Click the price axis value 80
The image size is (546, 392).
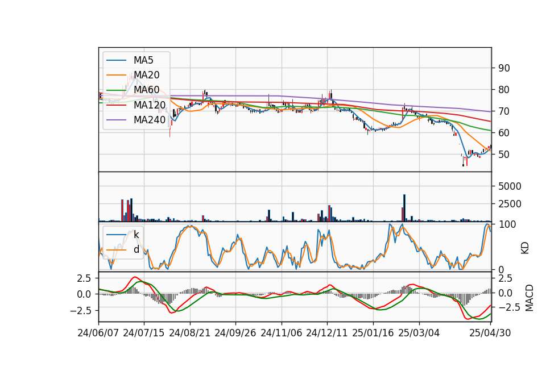coord(504,90)
